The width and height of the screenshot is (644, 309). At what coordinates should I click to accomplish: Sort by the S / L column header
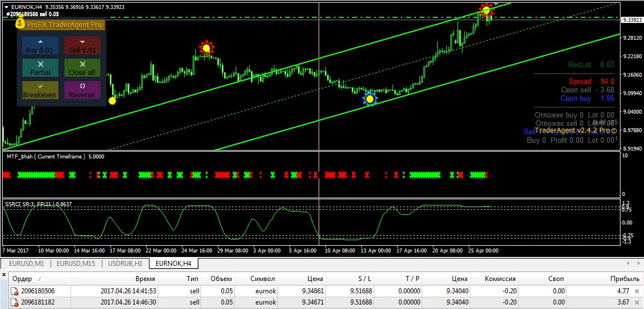coord(351,279)
